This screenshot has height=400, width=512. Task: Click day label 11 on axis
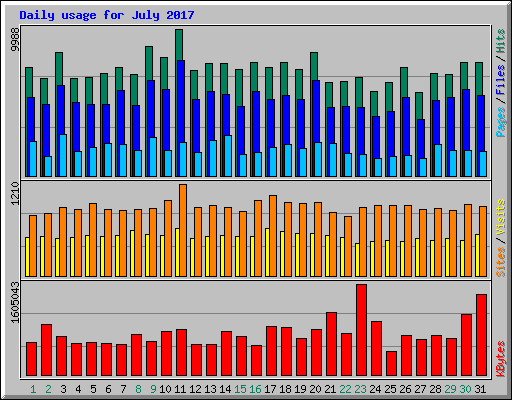[180, 389]
